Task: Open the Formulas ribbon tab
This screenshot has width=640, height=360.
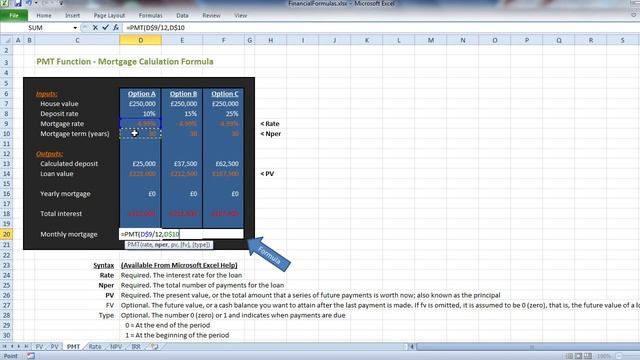Action: (x=150, y=16)
